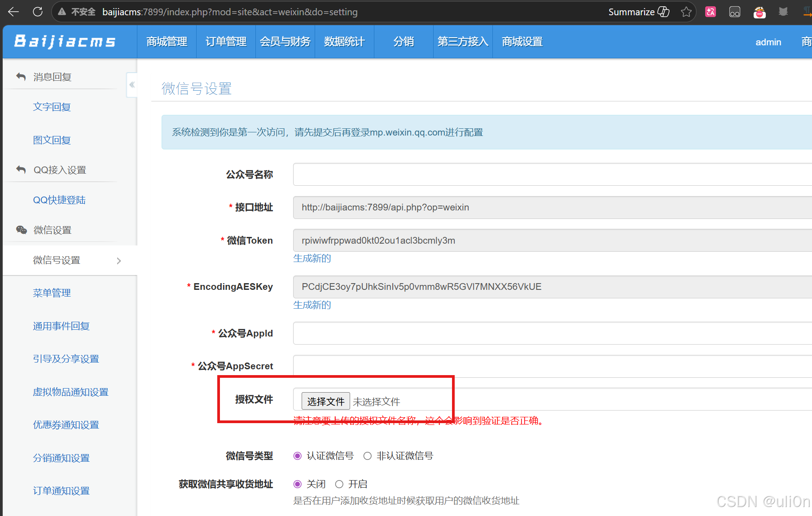The height and width of the screenshot is (516, 812).
Task: Open the square face extension icon
Action: (735, 12)
